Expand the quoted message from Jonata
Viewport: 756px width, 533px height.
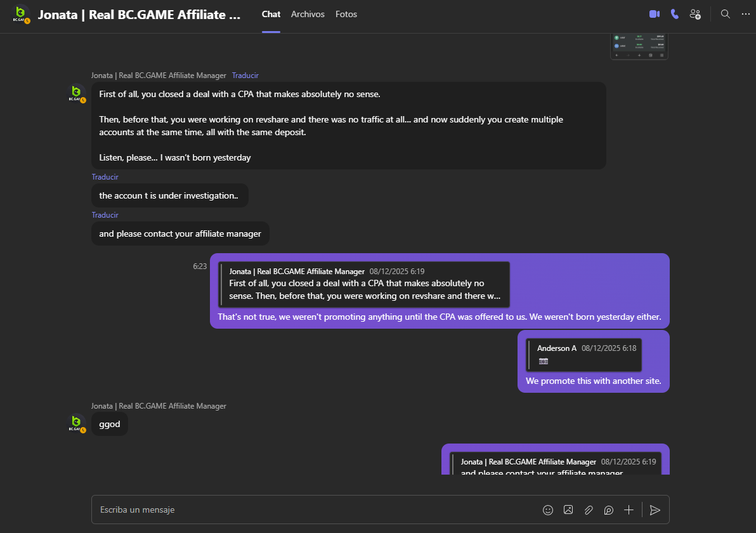[x=363, y=283]
